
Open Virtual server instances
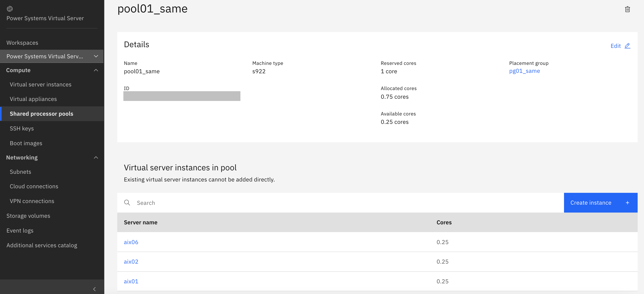(x=40, y=84)
